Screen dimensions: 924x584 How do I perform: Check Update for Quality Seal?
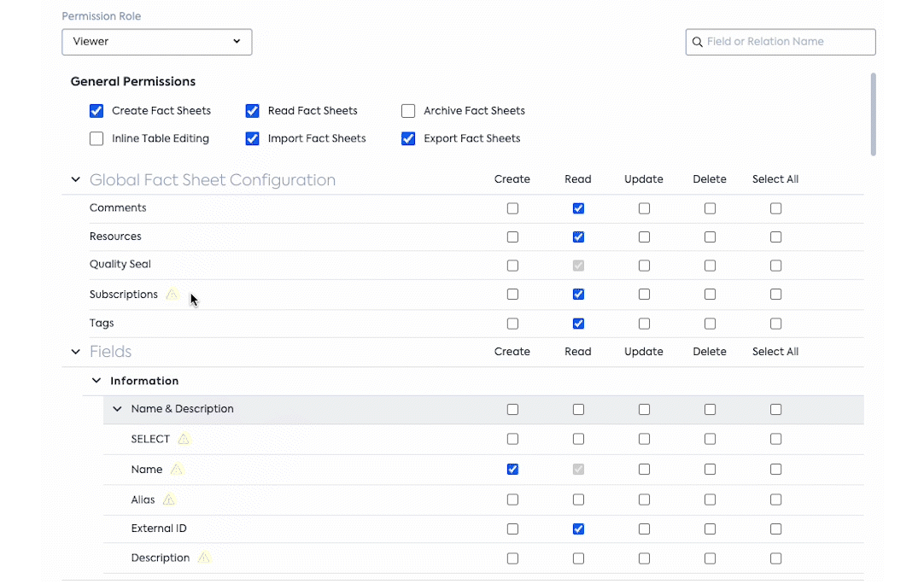[644, 266]
